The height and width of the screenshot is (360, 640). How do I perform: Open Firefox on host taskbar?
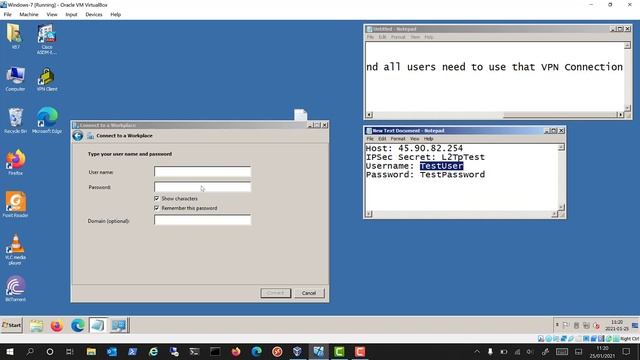coord(236,351)
